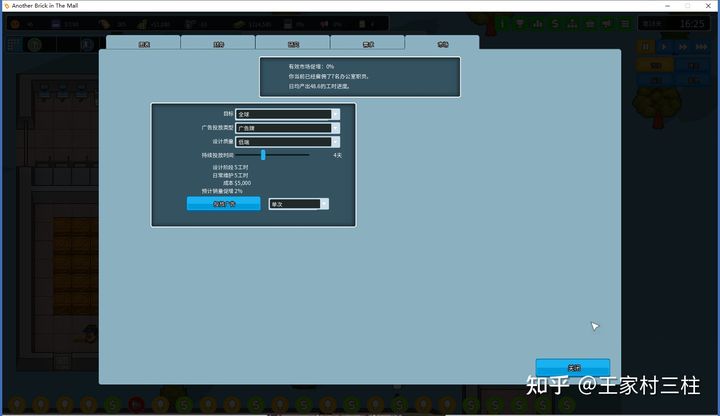720x416 pixels.
Task: Pause the game with the pause button
Action: 647,46
